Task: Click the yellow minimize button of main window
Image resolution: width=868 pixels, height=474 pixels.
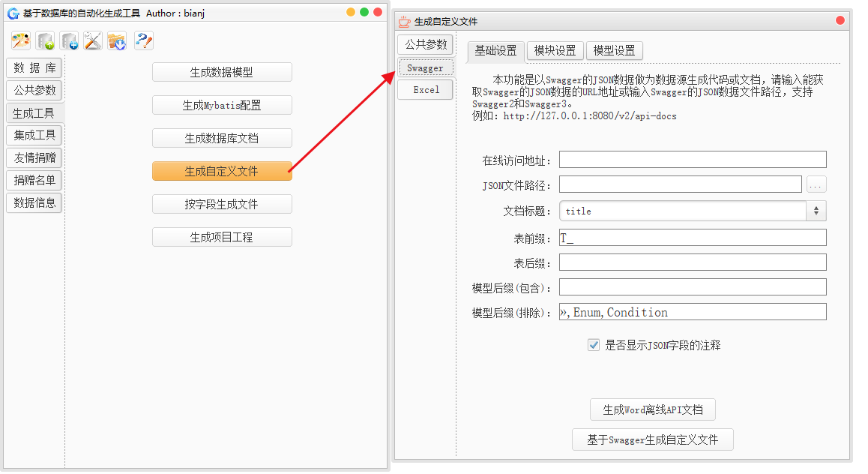Action: click(x=350, y=12)
